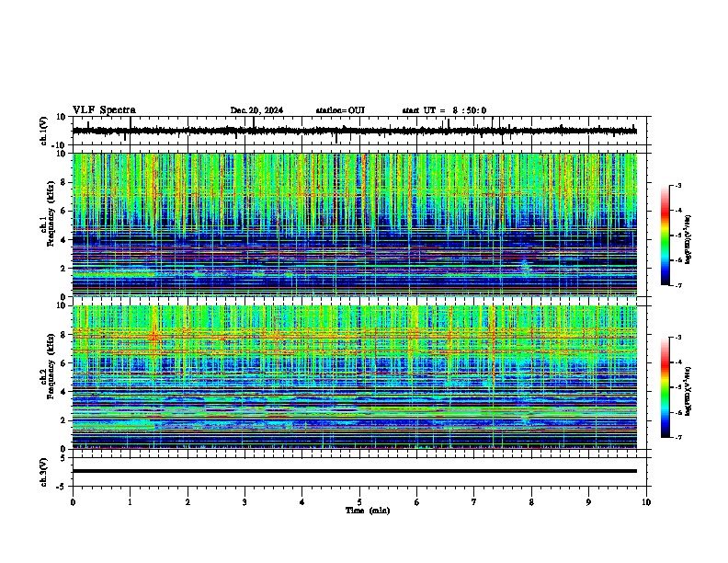Click time axis tick label "2"
This screenshot has width=728, height=563.
point(188,502)
